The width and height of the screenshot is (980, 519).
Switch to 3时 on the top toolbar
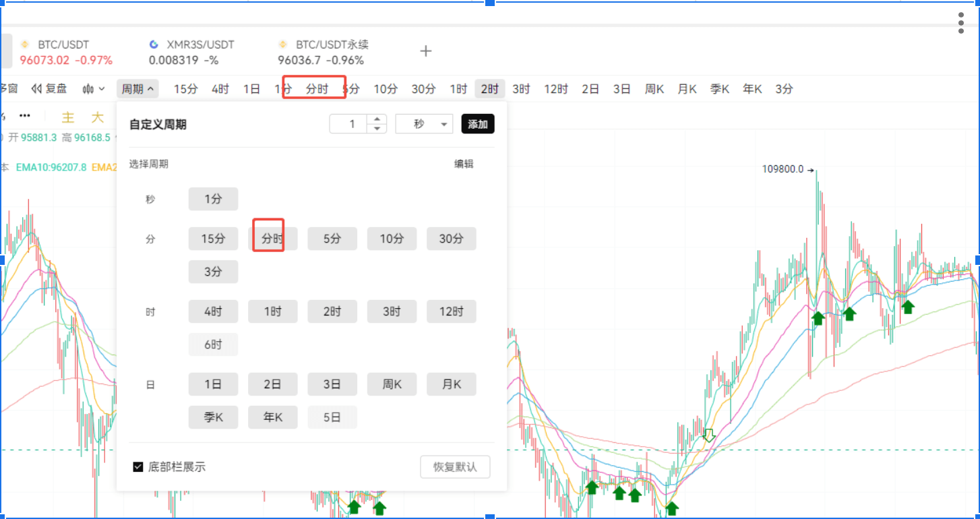tap(521, 88)
